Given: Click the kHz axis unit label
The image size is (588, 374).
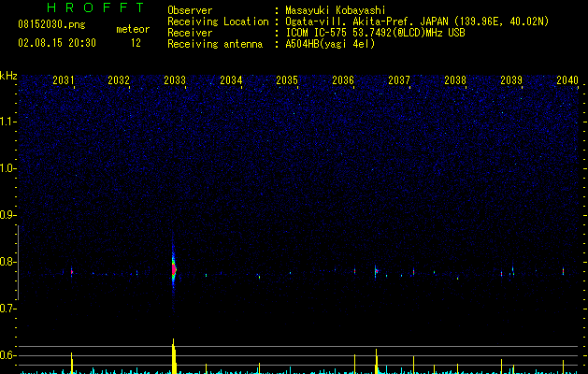Looking at the screenshot, I should tap(8, 76).
